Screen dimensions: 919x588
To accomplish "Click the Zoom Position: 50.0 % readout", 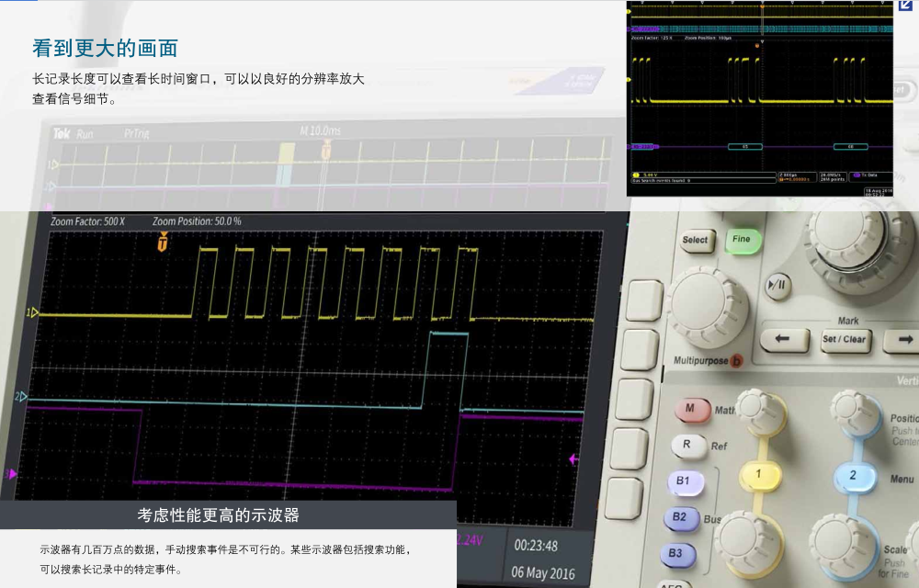I will (x=197, y=221).
